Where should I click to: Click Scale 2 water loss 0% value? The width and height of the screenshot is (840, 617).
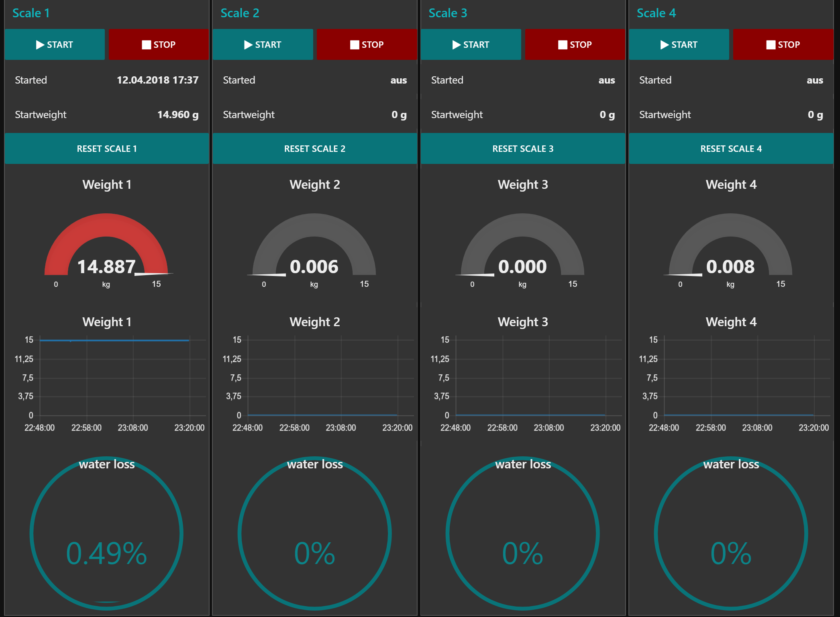(315, 554)
